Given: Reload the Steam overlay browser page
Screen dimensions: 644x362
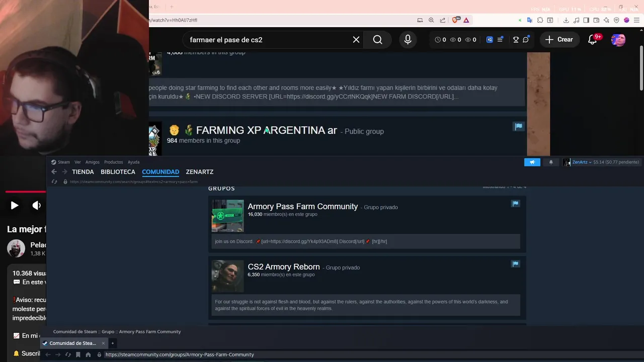Looking at the screenshot, I should [x=68, y=354].
